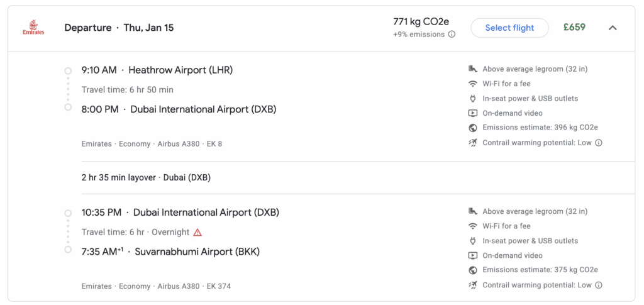The image size is (644, 305).
Task: Click the Emirates airline logo
Action: coord(33,28)
